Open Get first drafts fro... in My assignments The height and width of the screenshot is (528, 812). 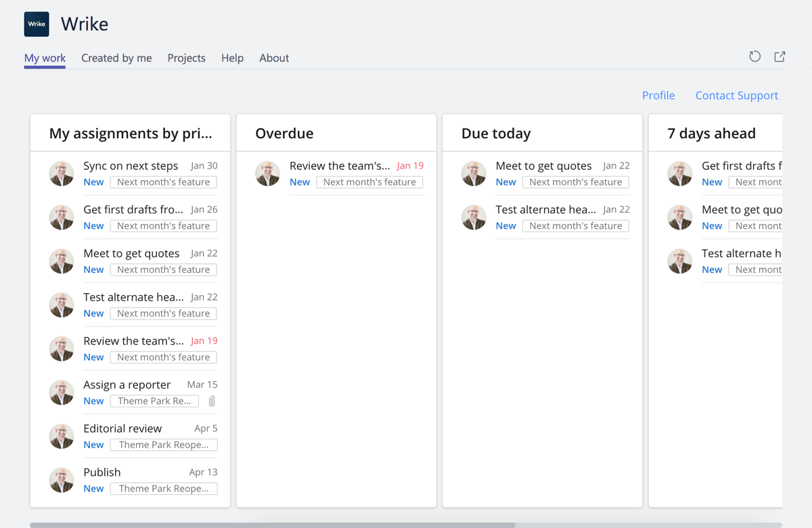(x=133, y=210)
